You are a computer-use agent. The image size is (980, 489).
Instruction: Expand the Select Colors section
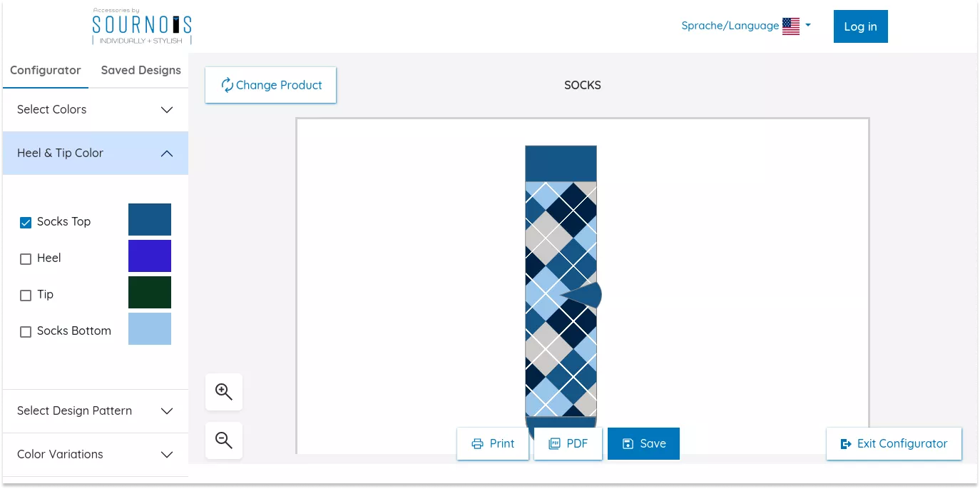tap(95, 109)
